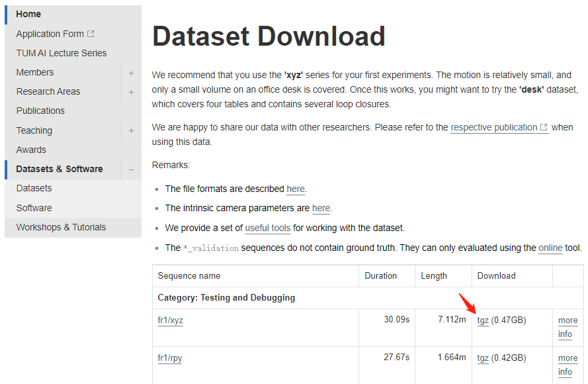Open Workshops & Tutorials menu item

coord(61,227)
